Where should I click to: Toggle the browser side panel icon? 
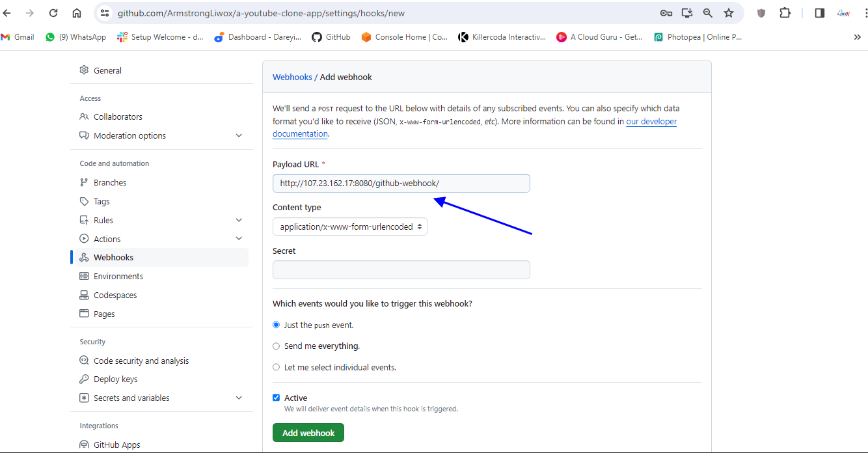[820, 13]
